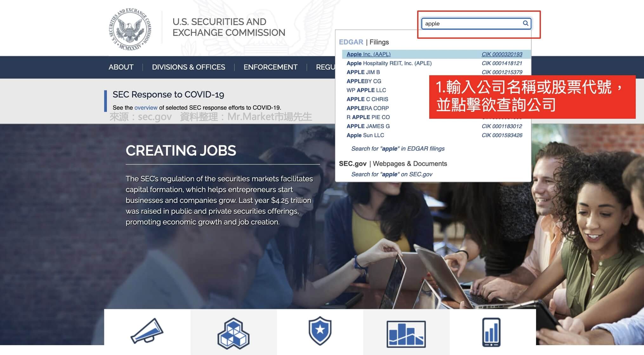
Task: Click CIK 0001215379 value
Action: (502, 72)
